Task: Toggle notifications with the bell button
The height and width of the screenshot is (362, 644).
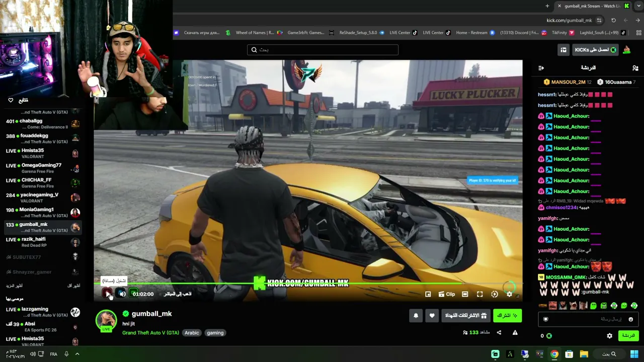Action: pyautogui.click(x=416, y=315)
